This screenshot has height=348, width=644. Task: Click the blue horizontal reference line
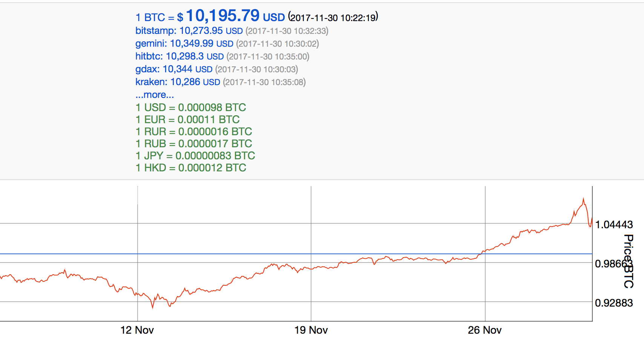[296, 254]
